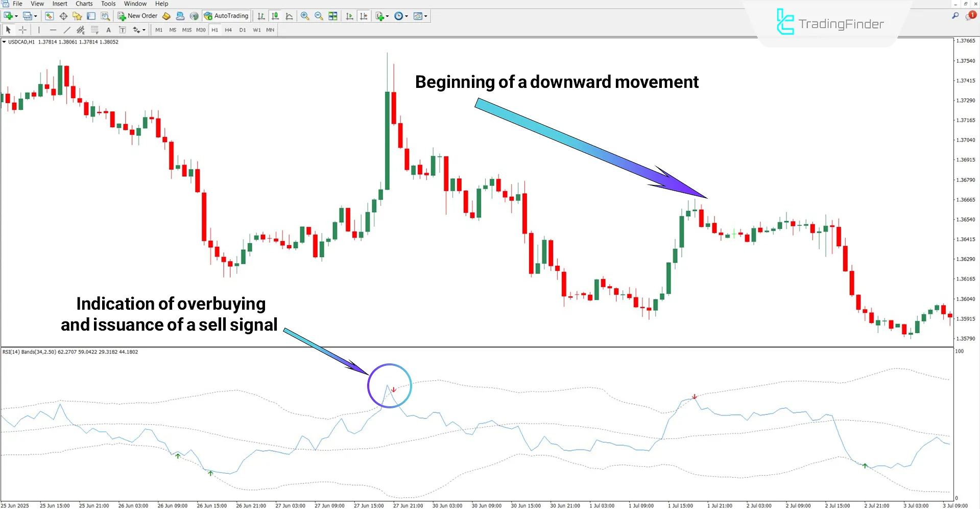This screenshot has height=509, width=980.
Task: Open the Tools menu
Action: [108, 4]
